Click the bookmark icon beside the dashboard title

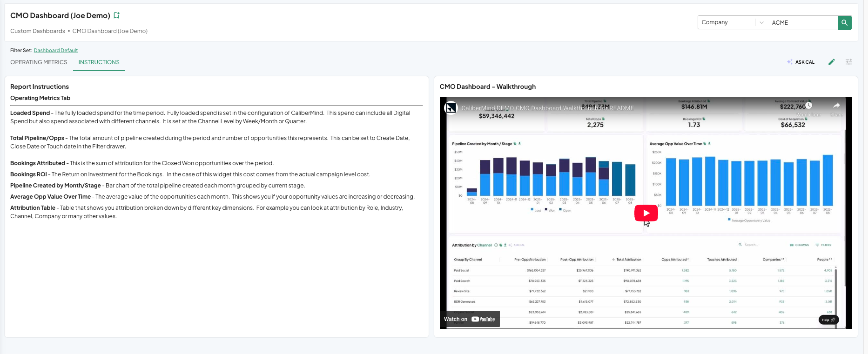click(x=117, y=15)
